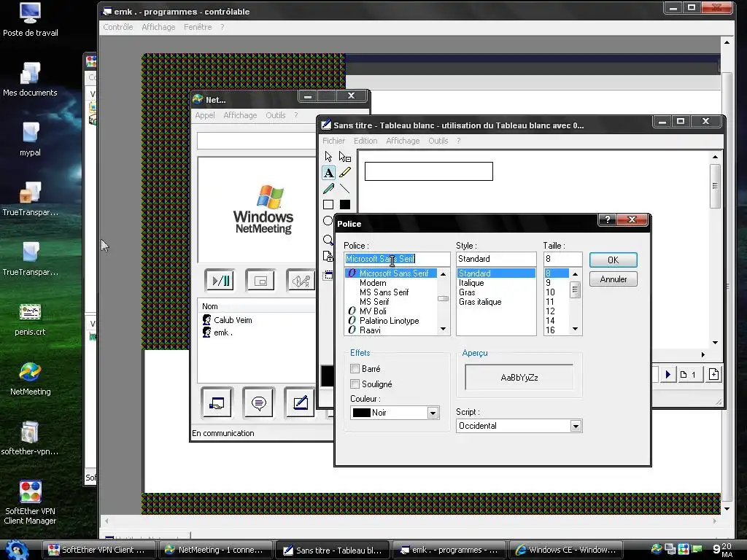Select the filled black rectangle tool
The width and height of the screenshot is (747, 560).
[345, 205]
